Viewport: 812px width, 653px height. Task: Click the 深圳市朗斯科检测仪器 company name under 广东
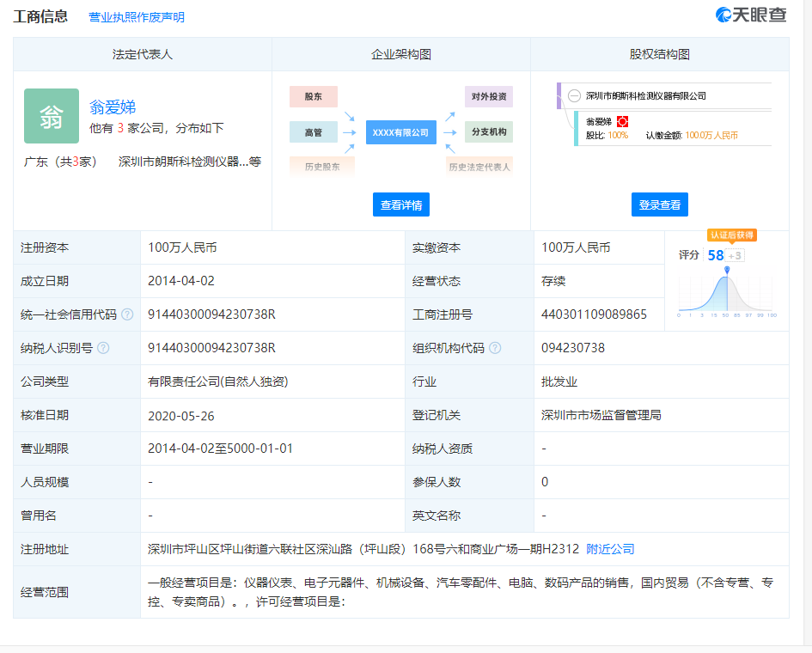coord(182,162)
